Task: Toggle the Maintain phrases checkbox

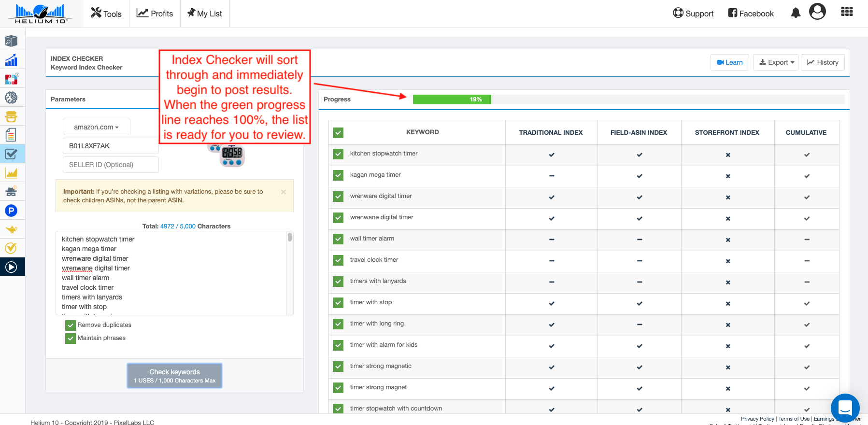Action: click(71, 338)
